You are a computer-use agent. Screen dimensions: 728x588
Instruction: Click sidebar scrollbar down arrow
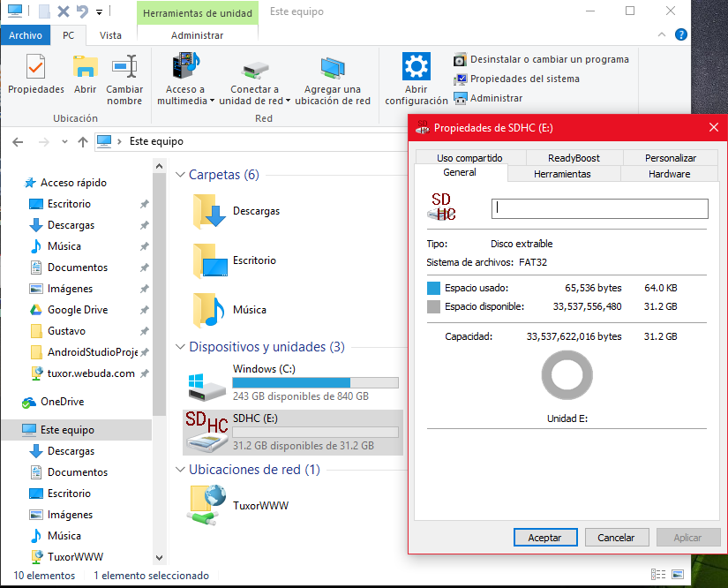[159, 558]
